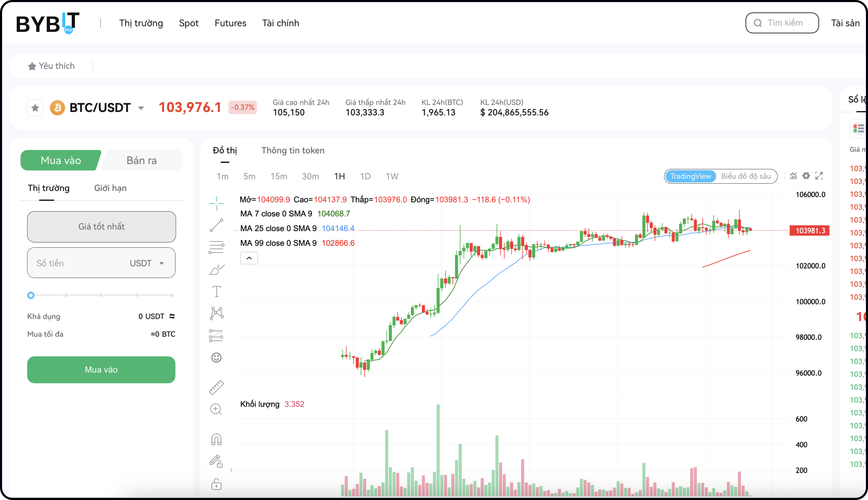Click the MA 7 close indicator legend
Viewport: 868px width, 500px height.
[295, 214]
